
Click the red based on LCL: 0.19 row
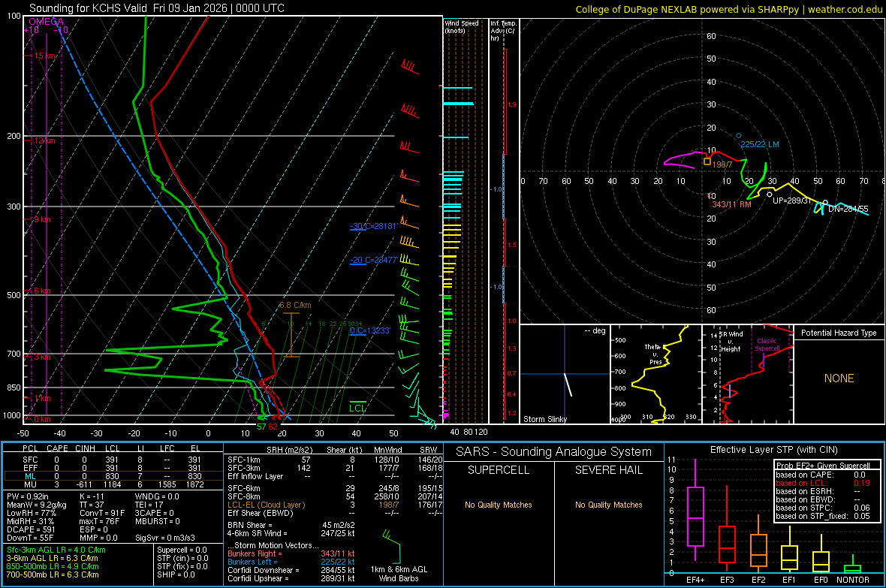tap(823, 483)
